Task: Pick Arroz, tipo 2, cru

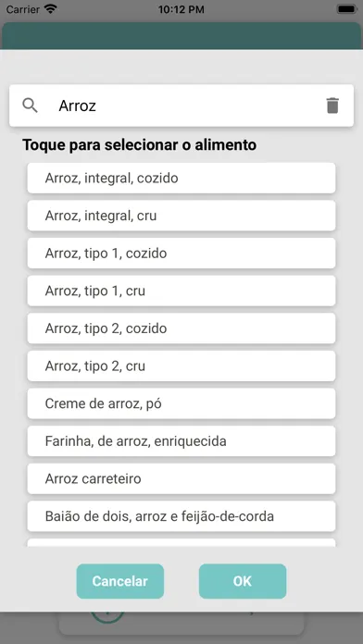Action: point(181,365)
